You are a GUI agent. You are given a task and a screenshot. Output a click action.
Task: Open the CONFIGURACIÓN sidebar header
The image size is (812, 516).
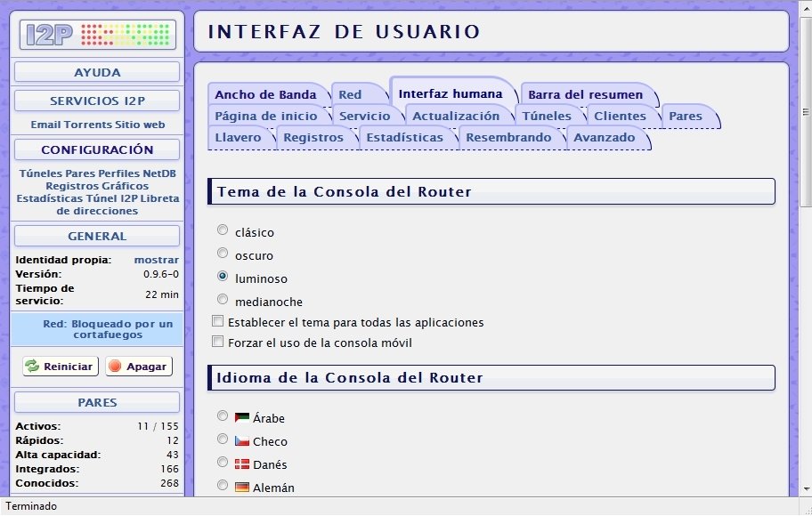[x=97, y=150]
